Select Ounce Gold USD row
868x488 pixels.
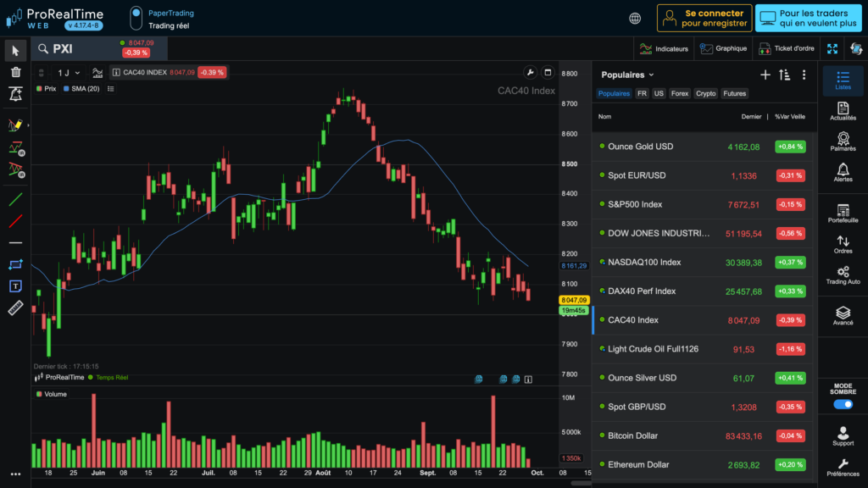[704, 147]
